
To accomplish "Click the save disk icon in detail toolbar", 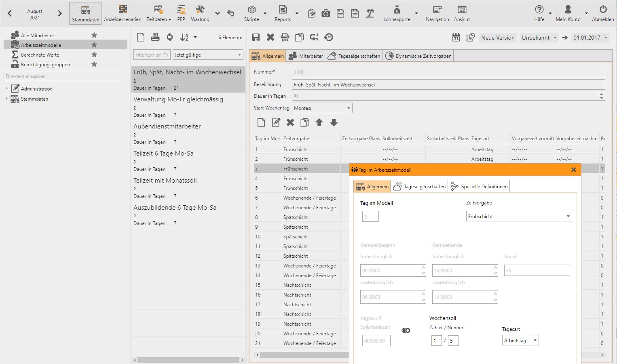I will point(256,37).
